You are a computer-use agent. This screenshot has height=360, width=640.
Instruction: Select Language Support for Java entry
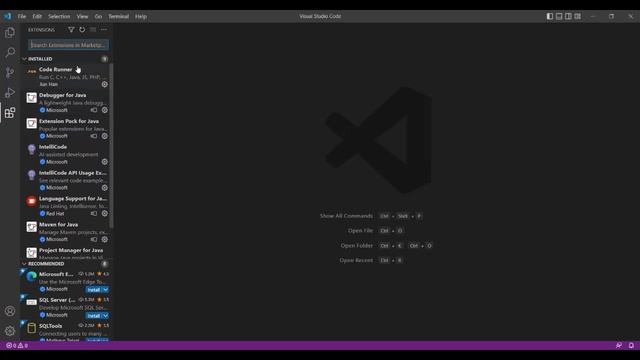tap(65, 206)
